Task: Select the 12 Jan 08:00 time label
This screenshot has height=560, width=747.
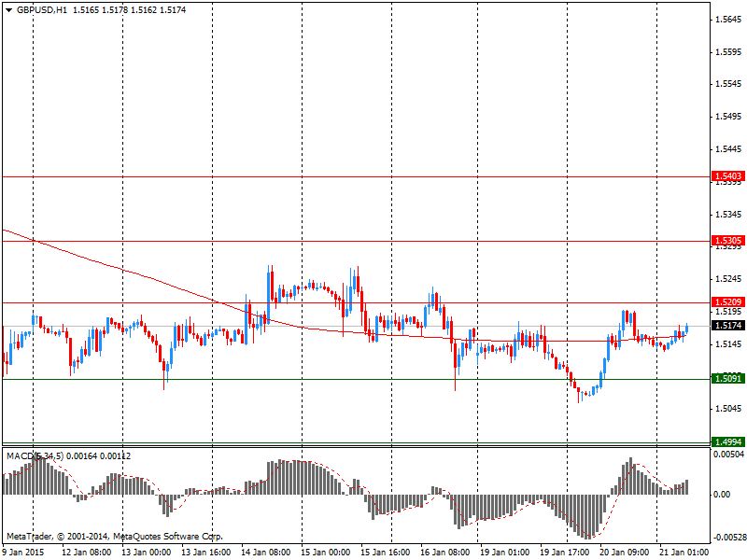Action: pos(87,553)
